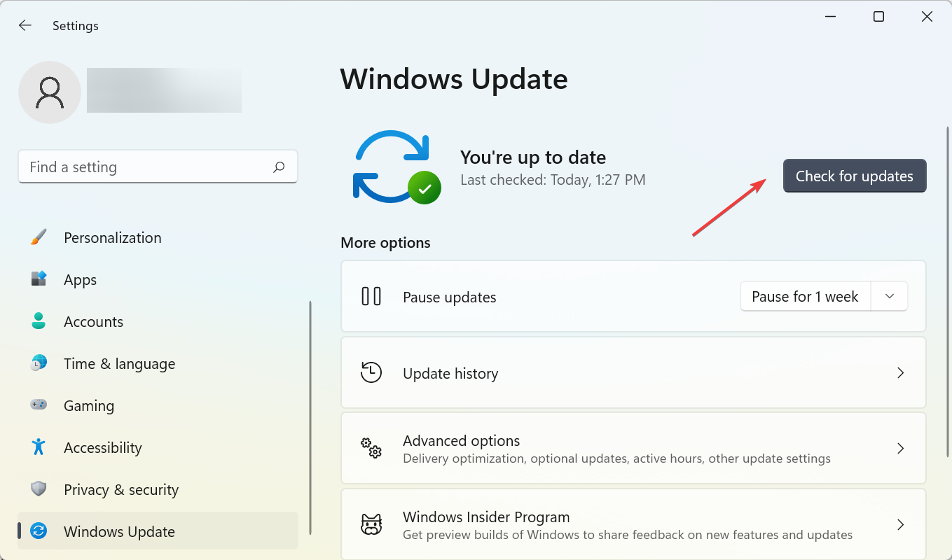The width and height of the screenshot is (952, 560).
Task: Click the Update history label
Action: pyautogui.click(x=450, y=373)
